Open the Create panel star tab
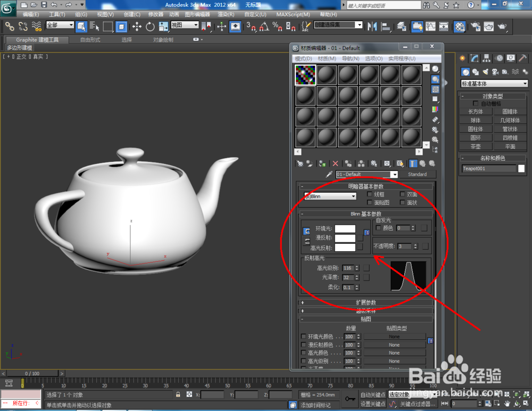The image size is (532, 411). pyautogui.click(x=462, y=58)
